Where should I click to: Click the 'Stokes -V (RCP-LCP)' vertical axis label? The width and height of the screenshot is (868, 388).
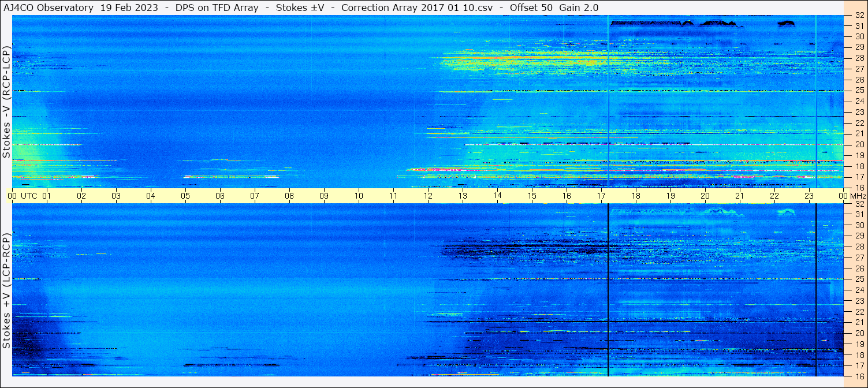point(6,102)
